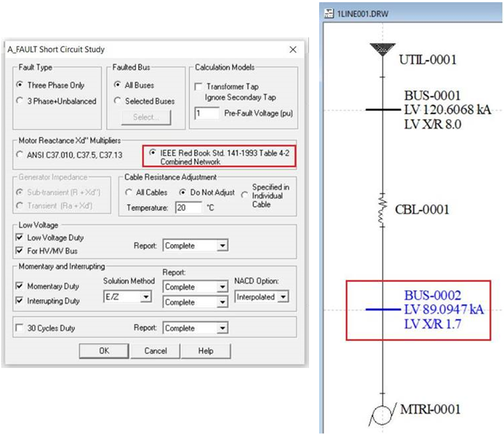Click the OK button
The width and height of the screenshot is (504, 434).
click(104, 351)
